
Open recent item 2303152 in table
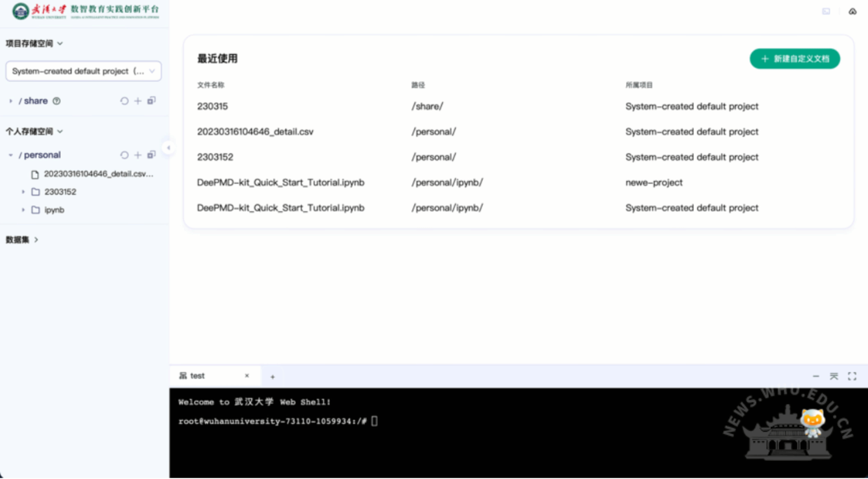tap(215, 157)
